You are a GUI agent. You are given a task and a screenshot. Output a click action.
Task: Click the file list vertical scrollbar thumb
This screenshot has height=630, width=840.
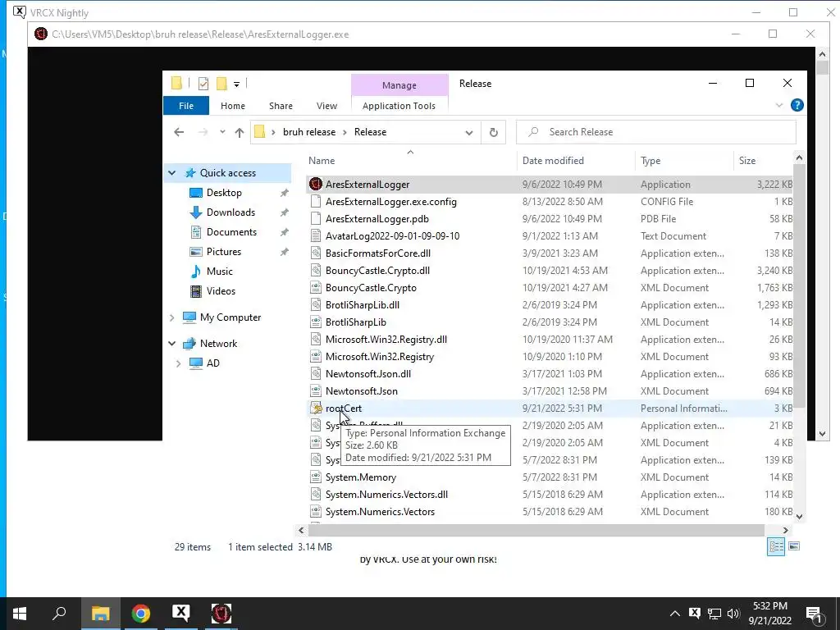(x=799, y=286)
